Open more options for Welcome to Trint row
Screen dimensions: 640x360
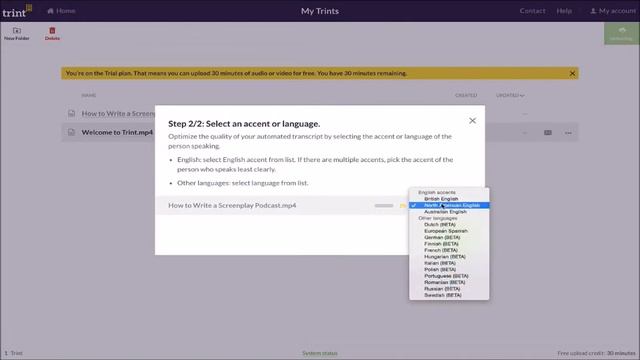coord(568,133)
